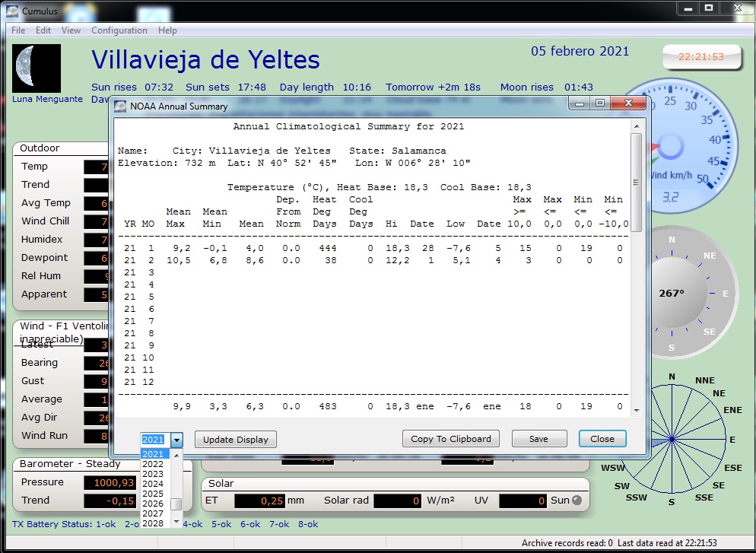Click the report vertical scrollbar thumb
This screenshot has height=553, width=756.
[x=637, y=183]
